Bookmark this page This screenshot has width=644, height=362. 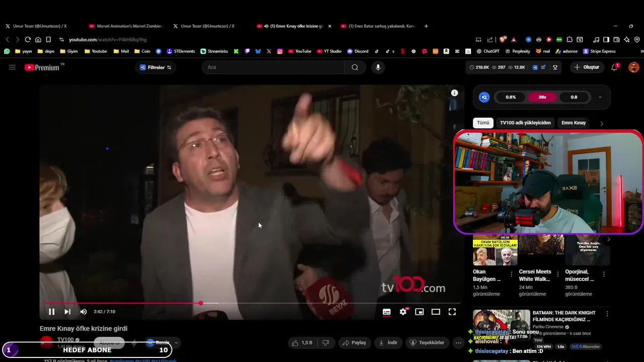pos(48,39)
